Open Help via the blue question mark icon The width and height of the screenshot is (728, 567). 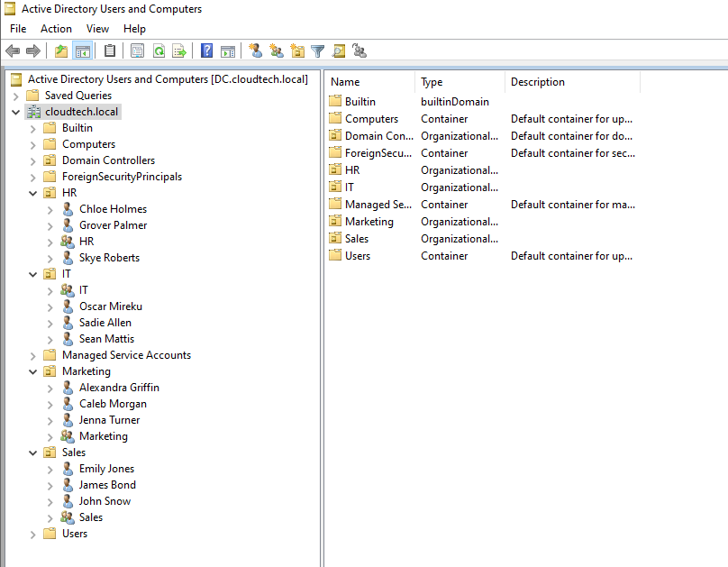click(x=207, y=51)
